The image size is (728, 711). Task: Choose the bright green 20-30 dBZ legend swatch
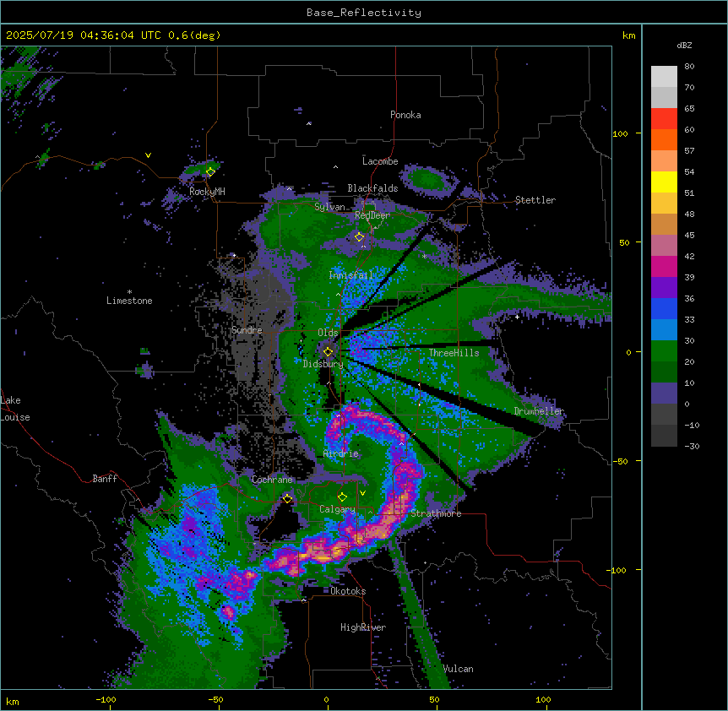(664, 351)
